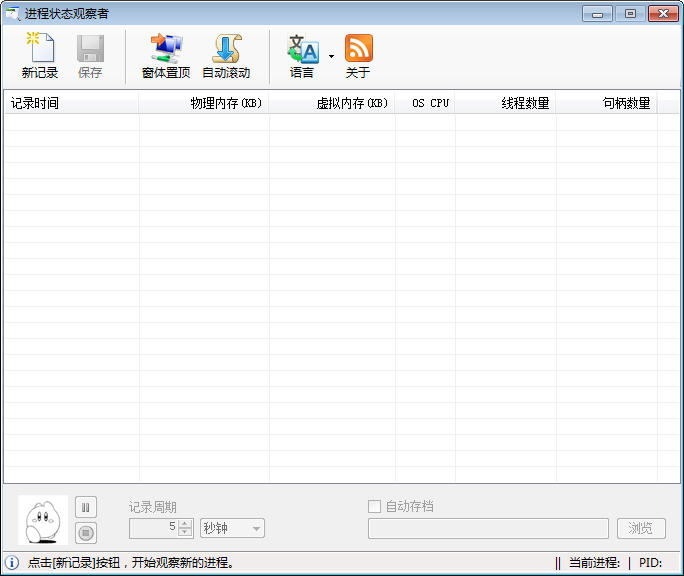Click the stop recording button
The image size is (684, 576).
86,533
